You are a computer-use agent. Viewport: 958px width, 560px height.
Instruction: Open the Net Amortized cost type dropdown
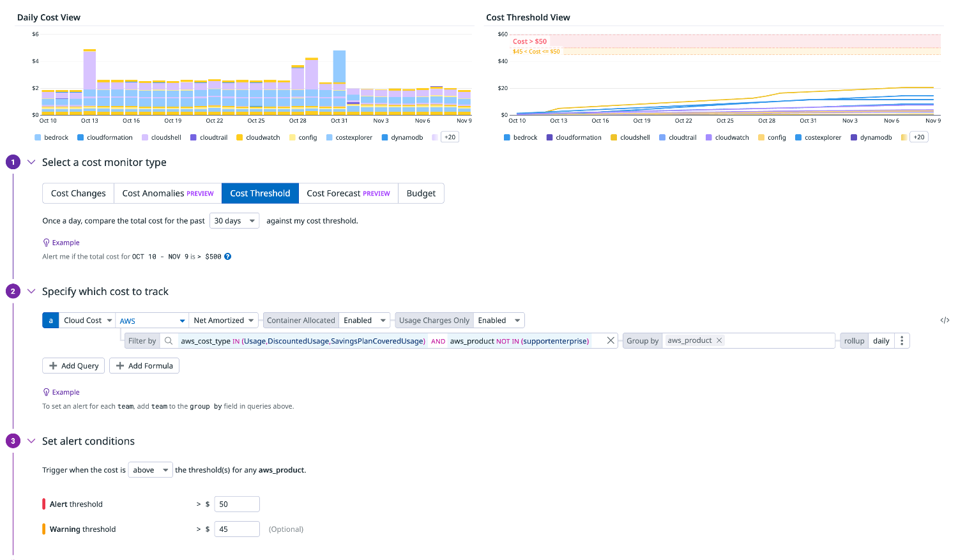(x=224, y=321)
